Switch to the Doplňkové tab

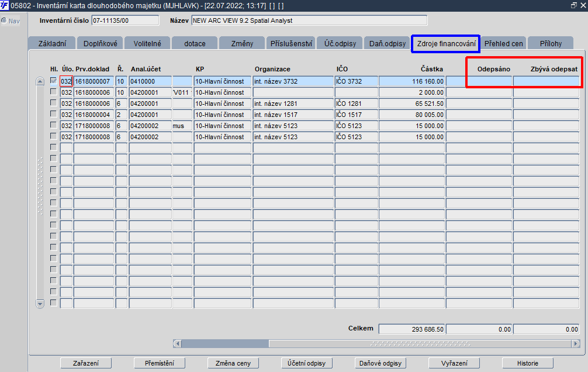pyautogui.click(x=100, y=43)
